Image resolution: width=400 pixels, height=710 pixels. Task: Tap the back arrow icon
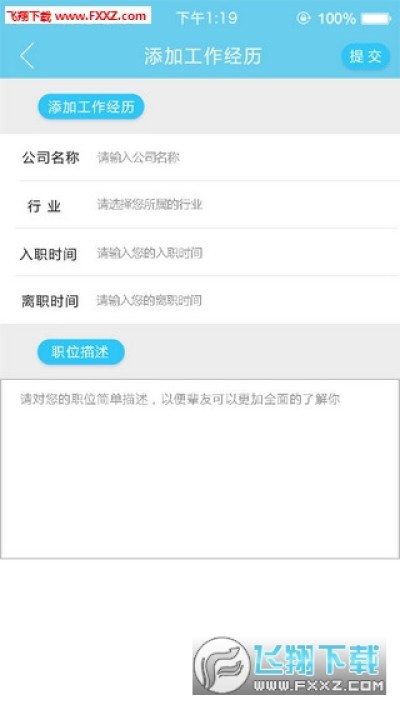[x=27, y=56]
